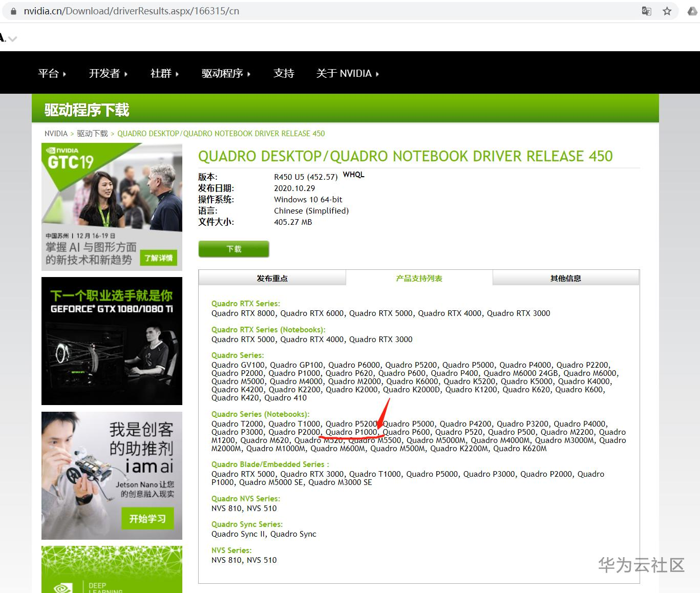Open the GTC19 conference banner
The image size is (700, 593).
(112, 207)
